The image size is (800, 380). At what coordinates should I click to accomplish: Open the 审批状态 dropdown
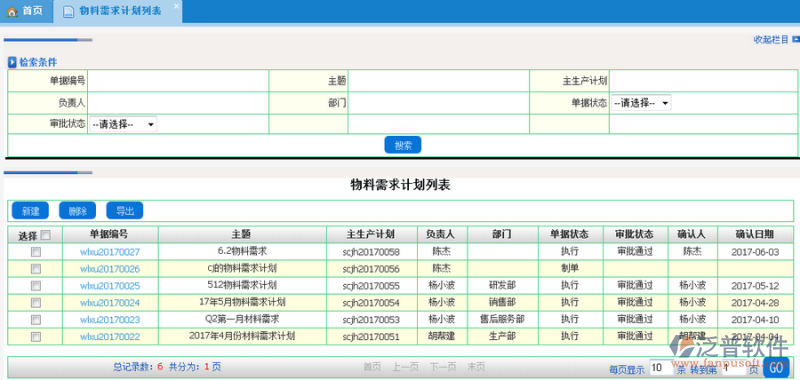coord(123,124)
